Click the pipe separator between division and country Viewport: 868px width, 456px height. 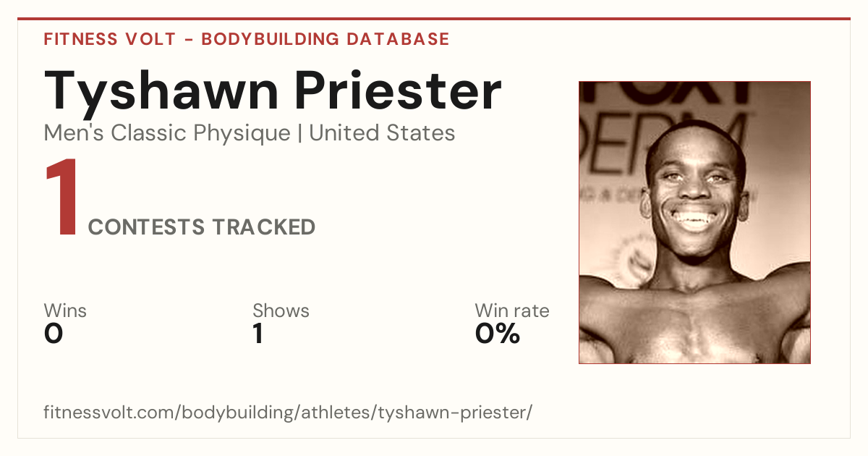point(299,133)
